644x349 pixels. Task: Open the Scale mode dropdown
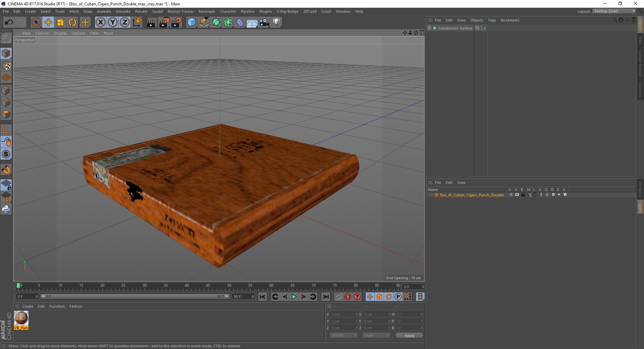[x=376, y=335]
